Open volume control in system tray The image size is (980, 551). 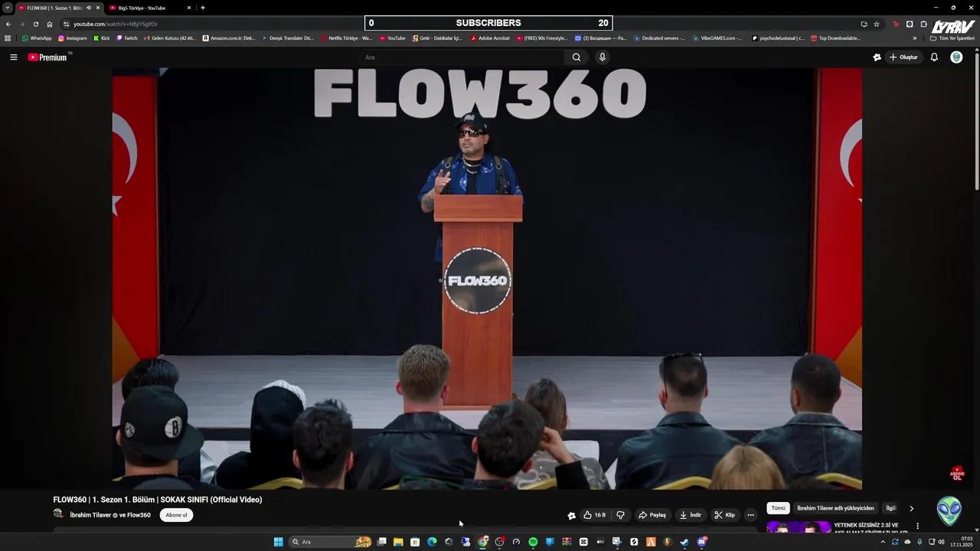(941, 542)
